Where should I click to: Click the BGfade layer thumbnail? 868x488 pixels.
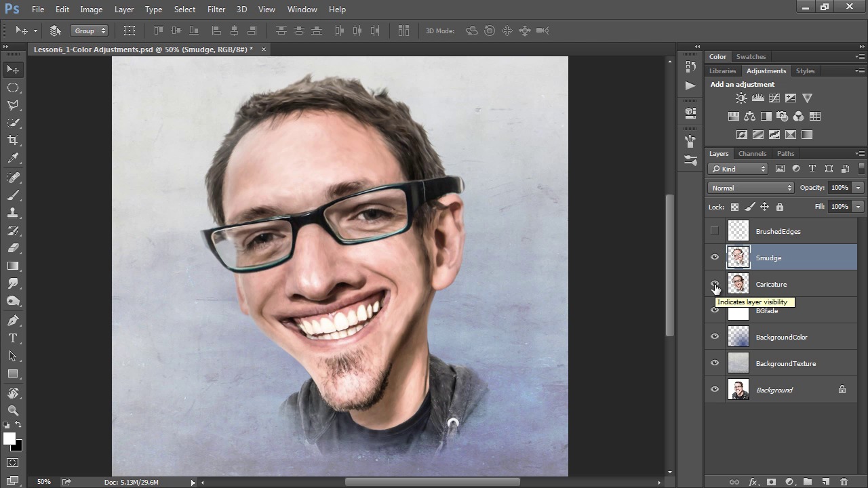tap(738, 312)
